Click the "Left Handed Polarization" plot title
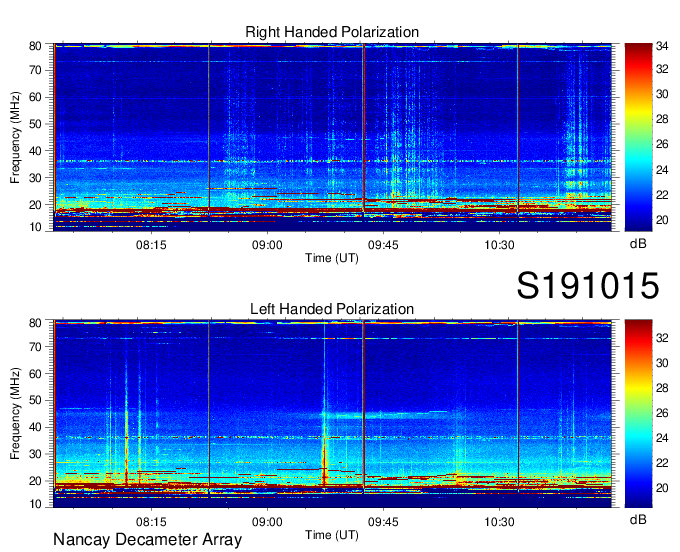This screenshot has height=552, width=680. pyautogui.click(x=332, y=309)
